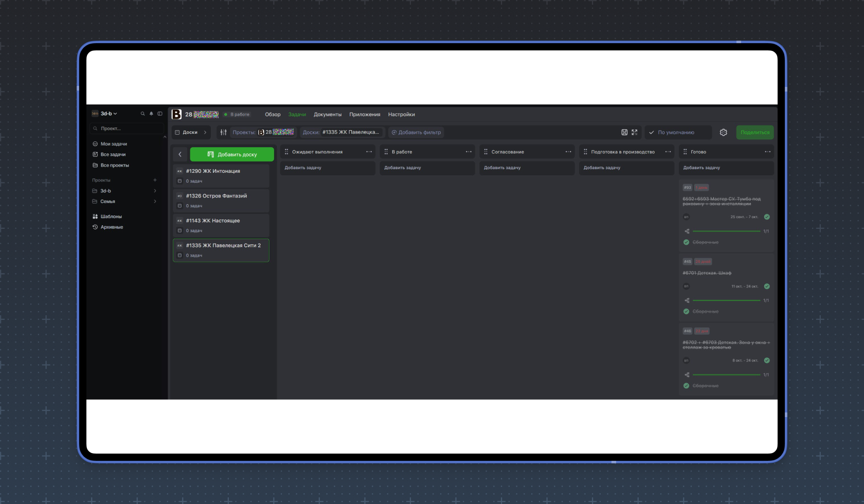Add a new project with plus icon

coord(155,180)
